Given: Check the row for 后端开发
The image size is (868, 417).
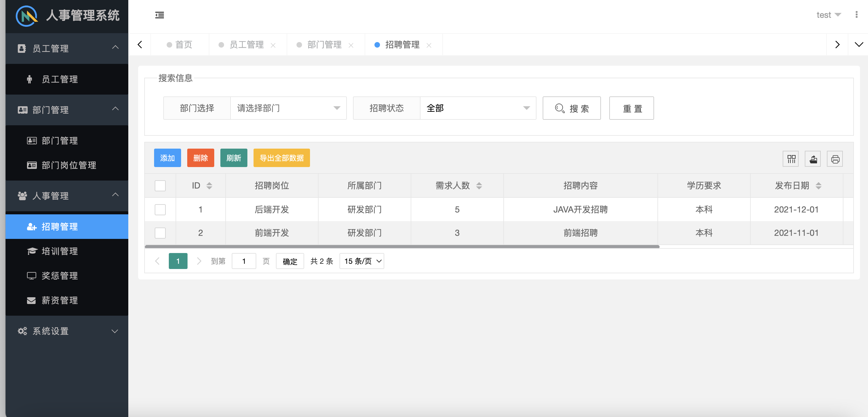Looking at the screenshot, I should pyautogui.click(x=160, y=210).
